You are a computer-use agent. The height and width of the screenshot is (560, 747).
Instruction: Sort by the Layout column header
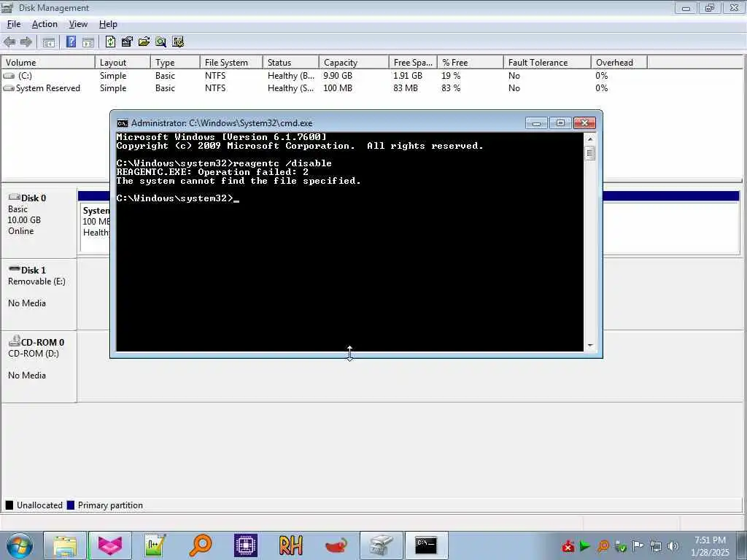pos(123,63)
